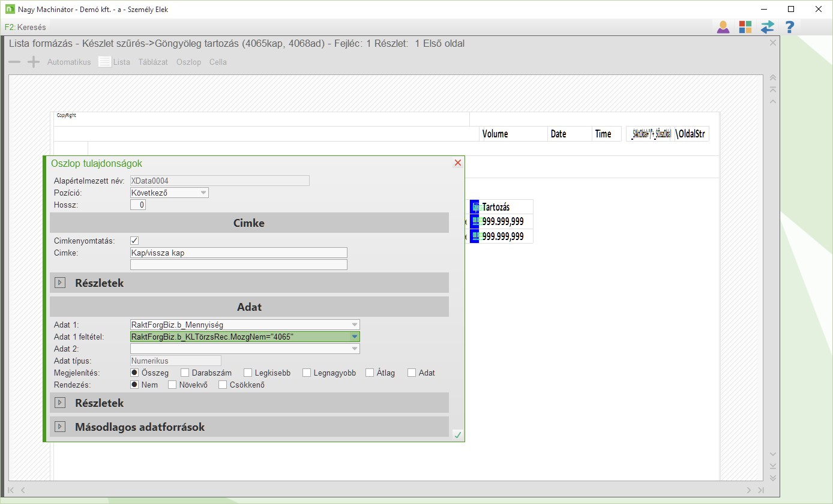The height and width of the screenshot is (504, 833).
Task: Close the Lista formázás panel
Action: click(x=773, y=43)
